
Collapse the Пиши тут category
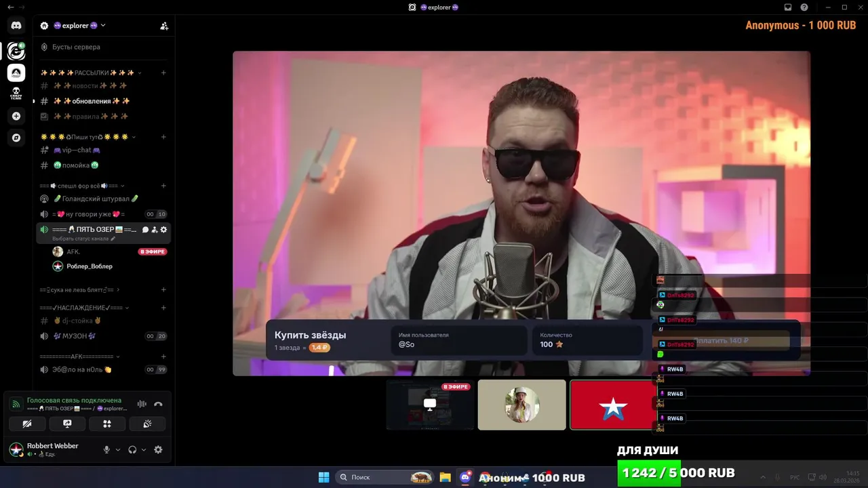click(134, 137)
